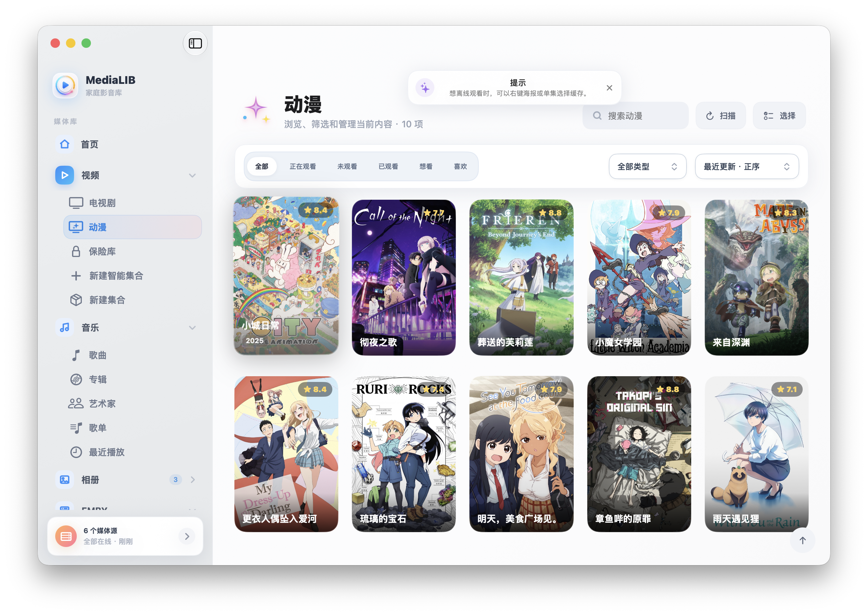Open the 歌单 playlist icon
Image resolution: width=868 pixels, height=615 pixels.
[x=76, y=428]
